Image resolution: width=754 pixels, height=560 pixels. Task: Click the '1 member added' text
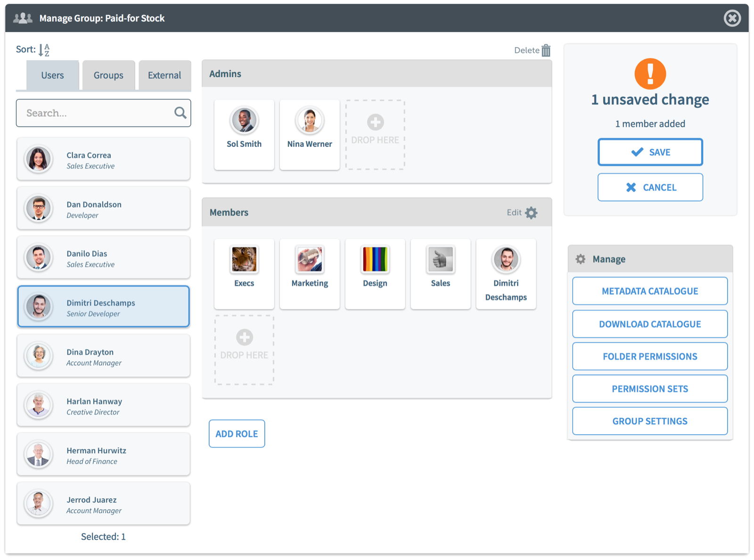point(650,124)
